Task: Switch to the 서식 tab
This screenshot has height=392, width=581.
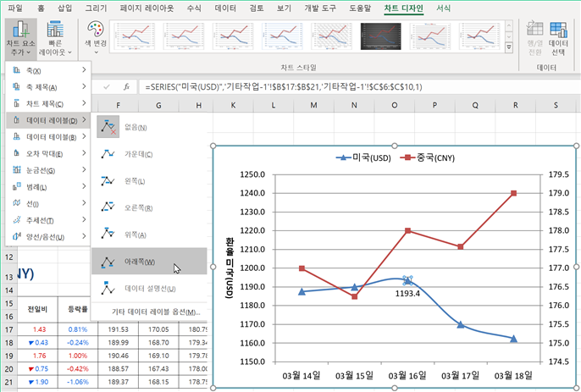Action: 443,8
